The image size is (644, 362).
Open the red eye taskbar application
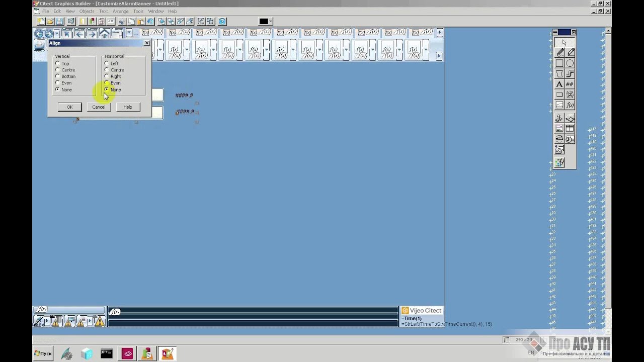[127, 353]
